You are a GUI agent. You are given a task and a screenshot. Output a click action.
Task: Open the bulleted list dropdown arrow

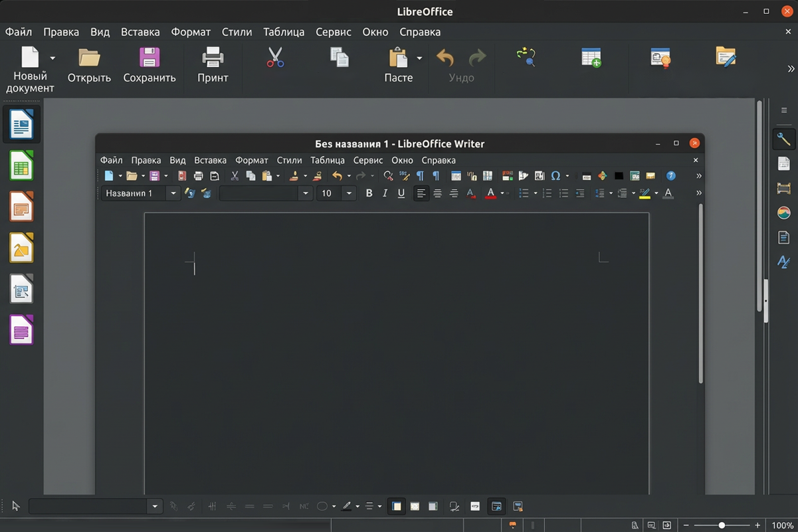tap(536, 193)
